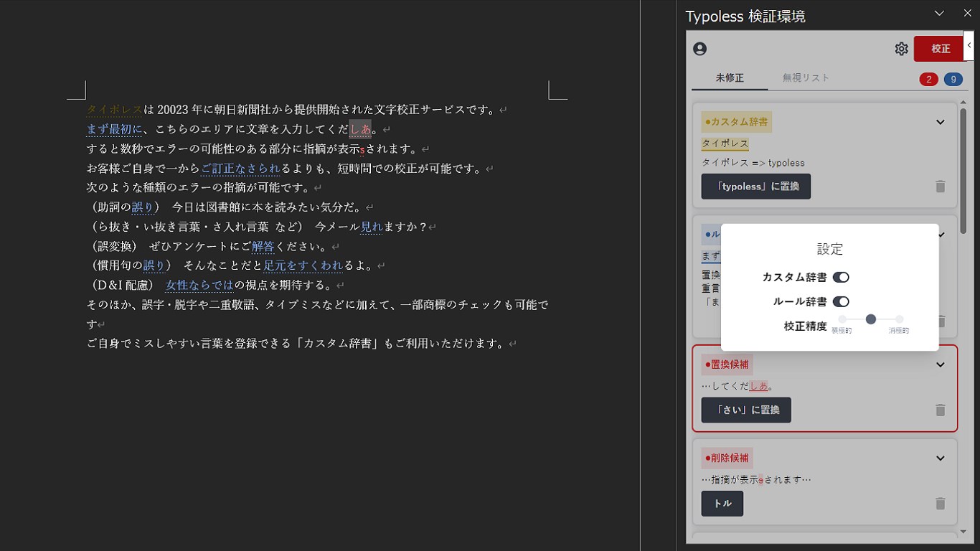Toggle the ルール辞書 switch in settings
The height and width of the screenshot is (551, 980).
click(841, 301)
